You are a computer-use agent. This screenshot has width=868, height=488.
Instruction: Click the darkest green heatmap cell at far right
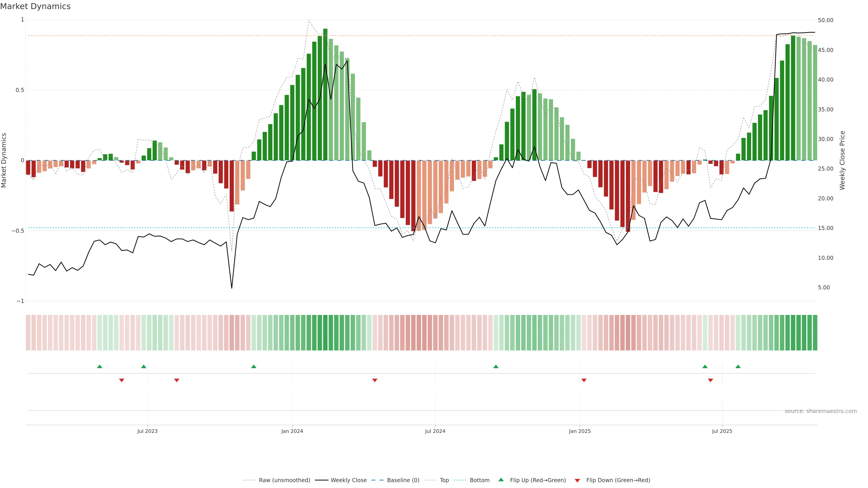pyautogui.click(x=815, y=333)
